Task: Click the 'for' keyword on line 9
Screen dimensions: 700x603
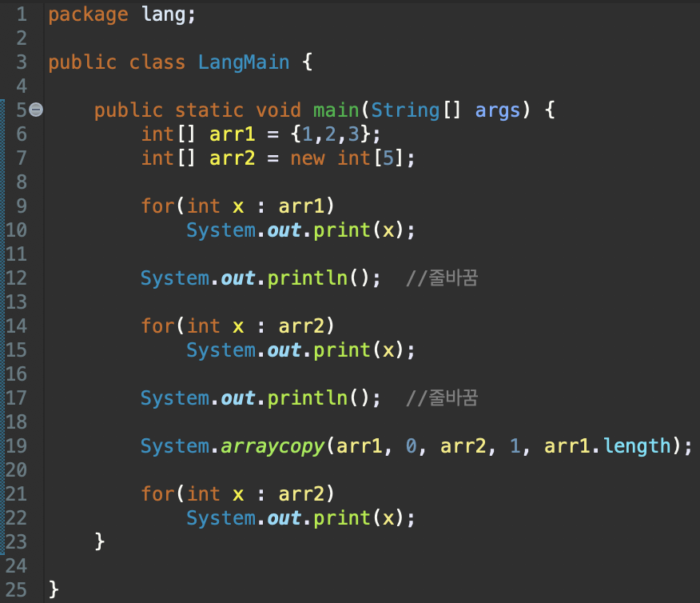Action: [157, 206]
